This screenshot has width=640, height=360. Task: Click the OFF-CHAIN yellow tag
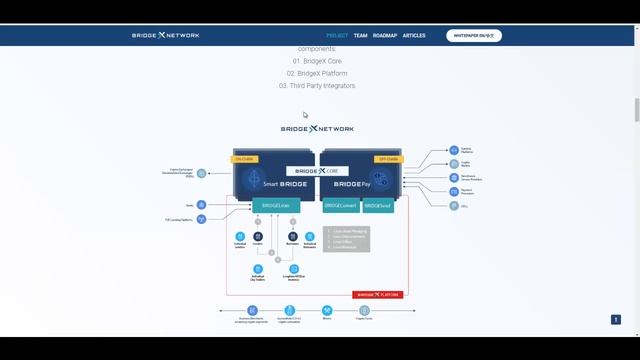389,159
